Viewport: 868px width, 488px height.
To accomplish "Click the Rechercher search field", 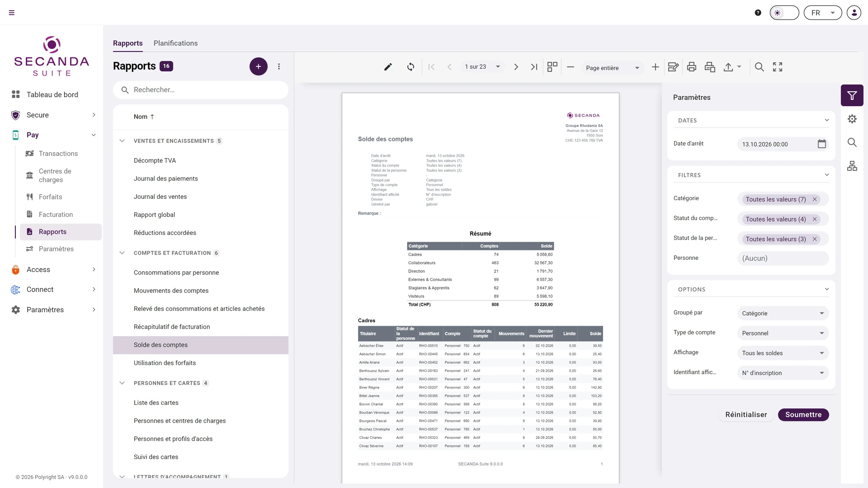I will 201,90.
